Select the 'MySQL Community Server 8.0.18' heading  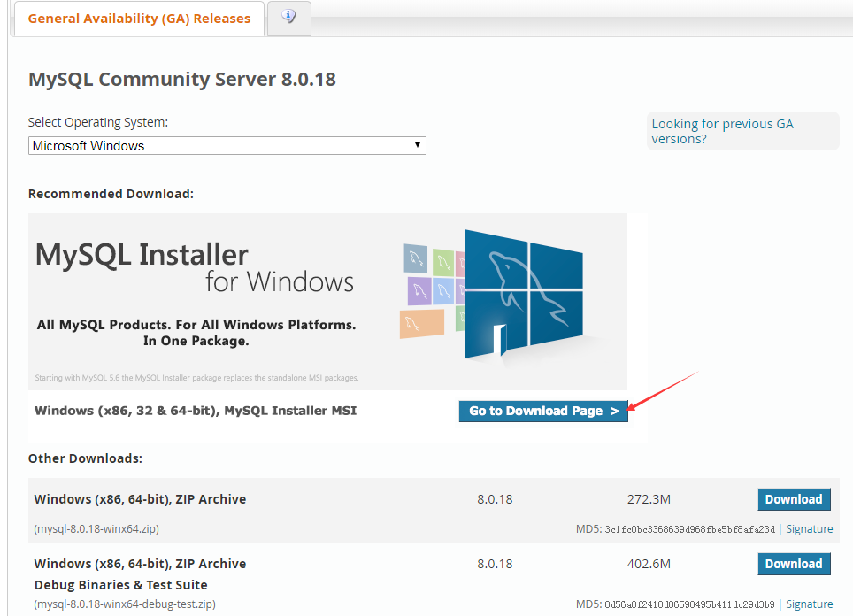(181, 80)
